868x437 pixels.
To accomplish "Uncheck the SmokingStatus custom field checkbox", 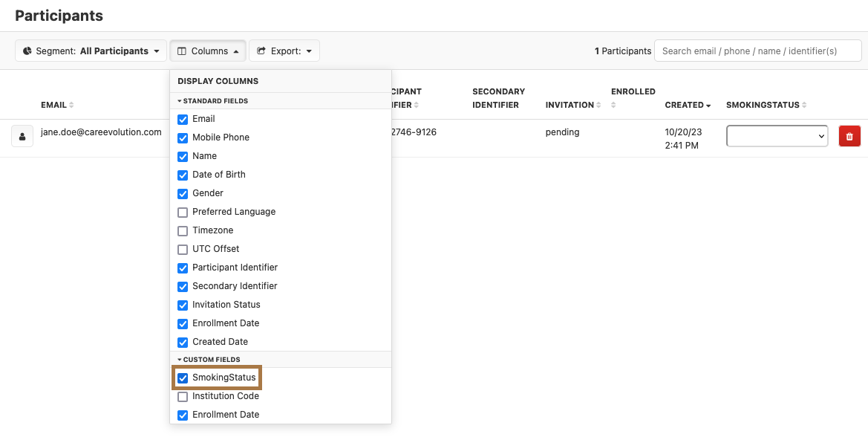I will pyautogui.click(x=183, y=378).
